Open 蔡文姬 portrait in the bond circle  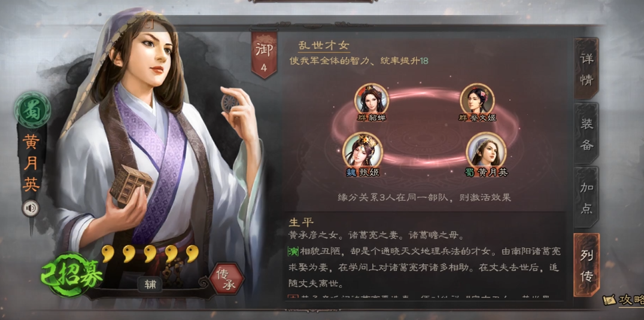[477, 99]
